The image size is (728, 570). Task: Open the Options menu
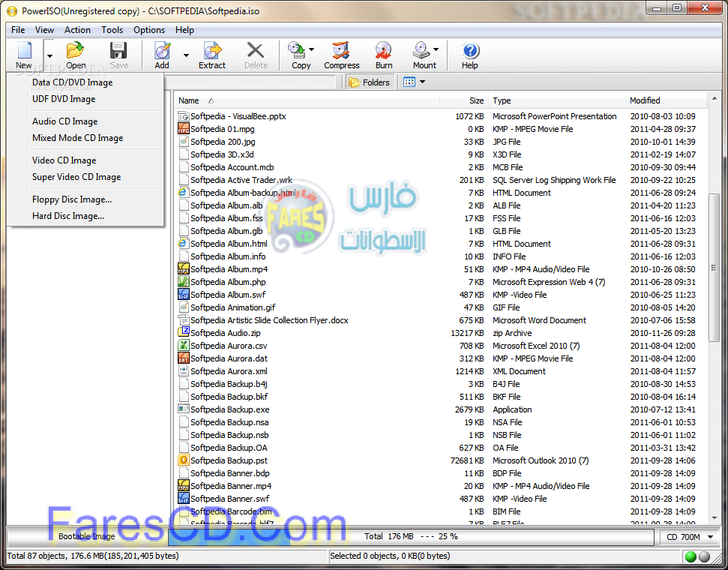pos(149,30)
